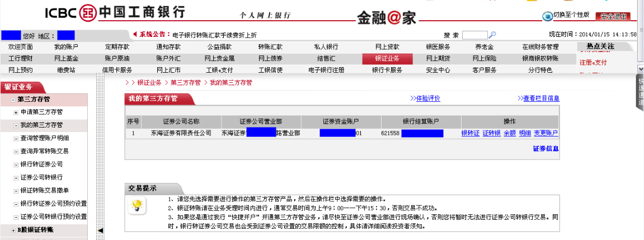The width and height of the screenshot is (644, 240).
Task: Select 查询管理账户明细 in the sidebar
Action: (45, 138)
